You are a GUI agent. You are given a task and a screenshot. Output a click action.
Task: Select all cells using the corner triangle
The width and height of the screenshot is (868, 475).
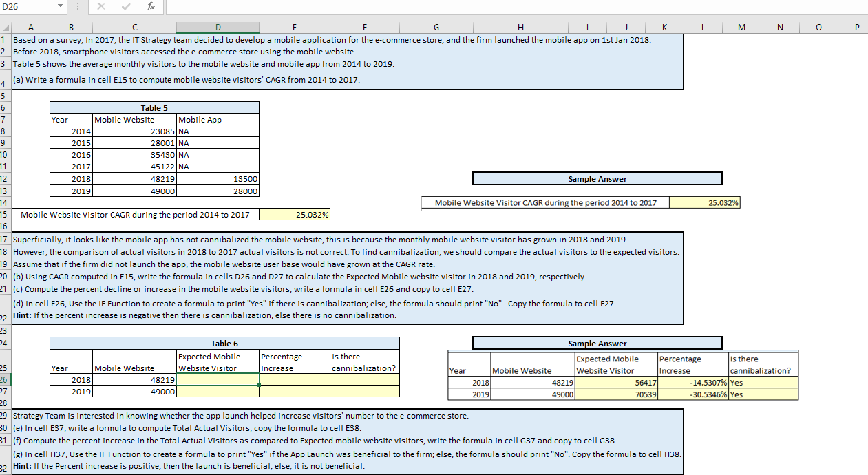[x=5, y=28]
